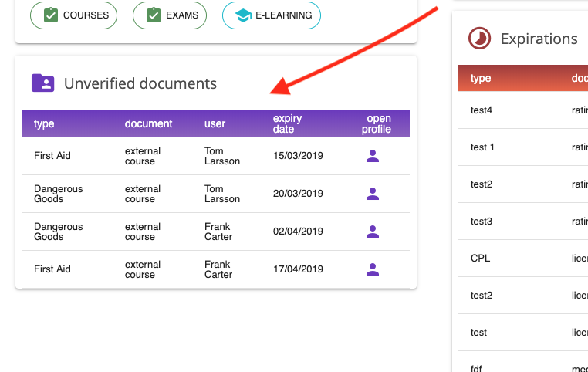The image size is (588, 372).
Task: Click 'First Aid' in the 15/03/2019 row
Action: point(52,156)
